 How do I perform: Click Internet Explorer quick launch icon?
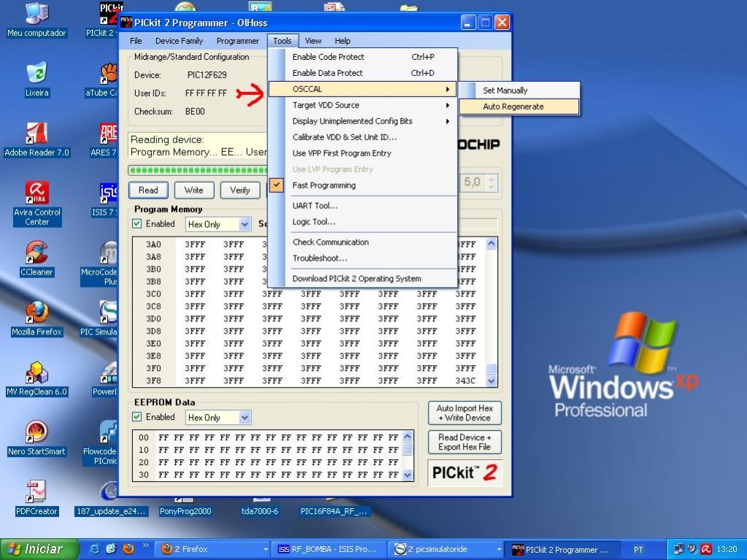click(x=95, y=549)
